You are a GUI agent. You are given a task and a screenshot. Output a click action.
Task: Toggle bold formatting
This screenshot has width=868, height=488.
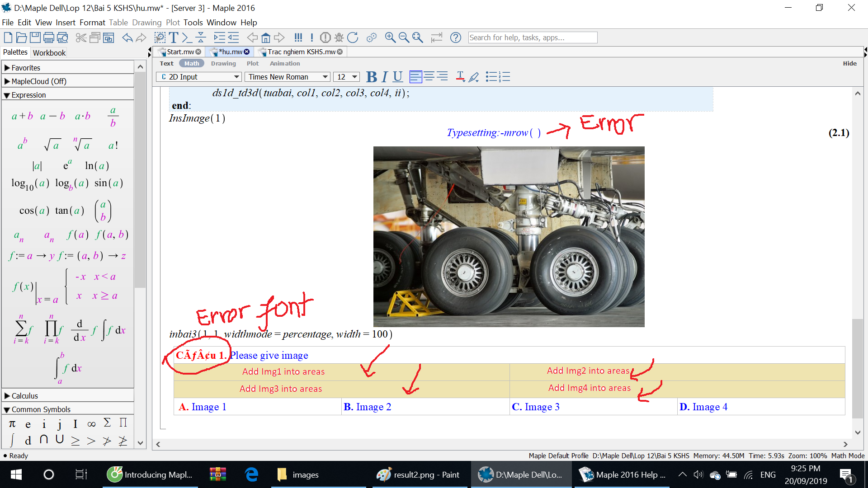click(371, 77)
